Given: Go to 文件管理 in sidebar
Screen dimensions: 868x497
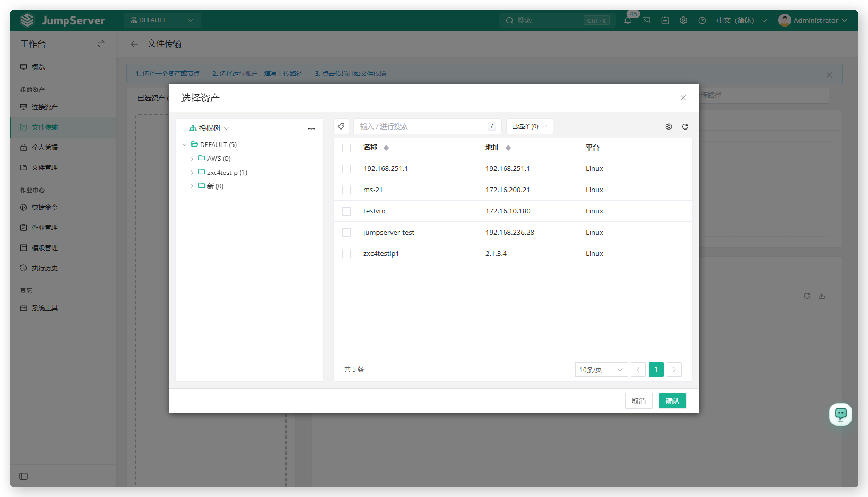Looking at the screenshot, I should [x=45, y=168].
